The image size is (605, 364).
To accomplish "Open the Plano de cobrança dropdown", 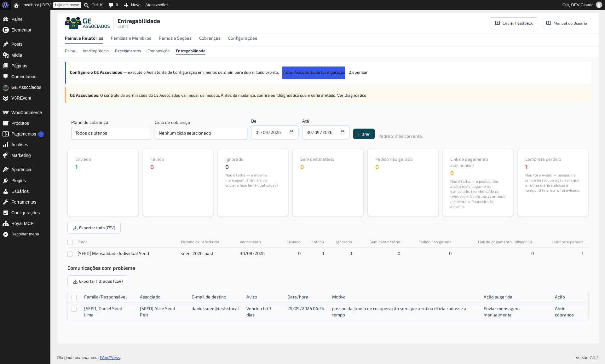I will click(111, 133).
